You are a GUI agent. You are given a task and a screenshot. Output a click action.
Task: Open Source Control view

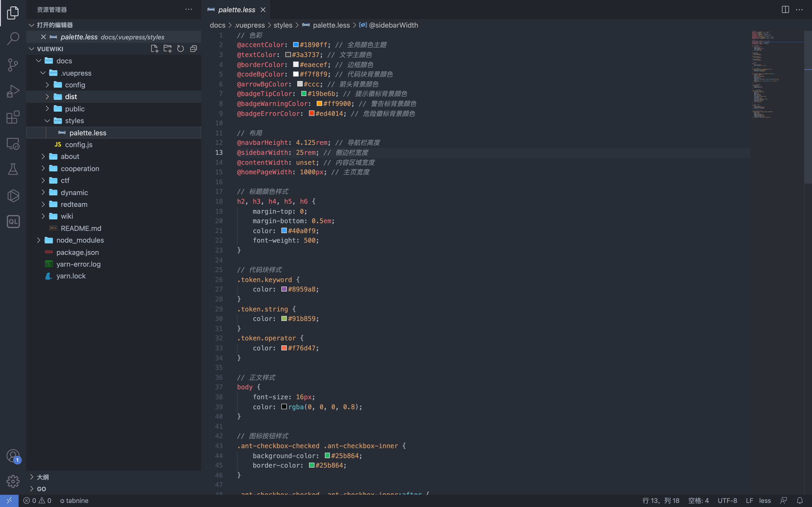(x=13, y=65)
